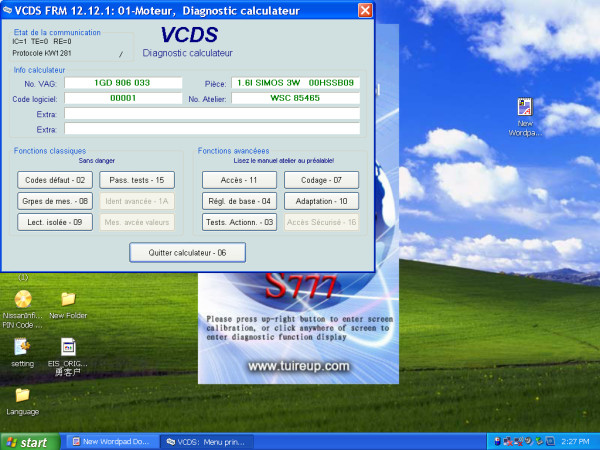Viewport: 600px width, 450px height.
Task: Open the Windows Start menu
Action: pyautogui.click(x=30, y=442)
